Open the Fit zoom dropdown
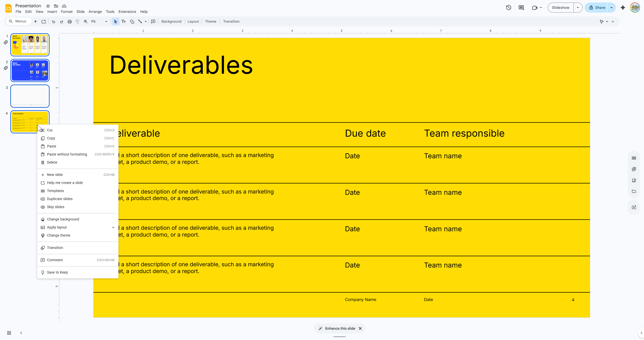 click(99, 21)
